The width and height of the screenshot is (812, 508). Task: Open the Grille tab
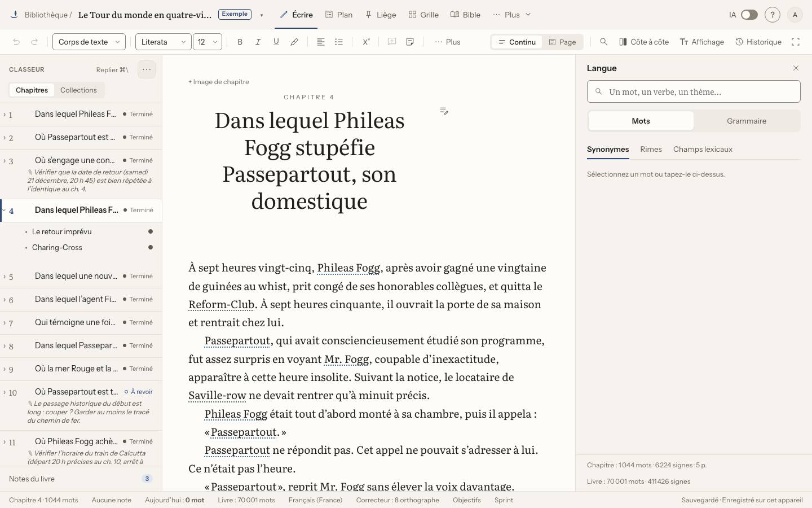point(423,15)
